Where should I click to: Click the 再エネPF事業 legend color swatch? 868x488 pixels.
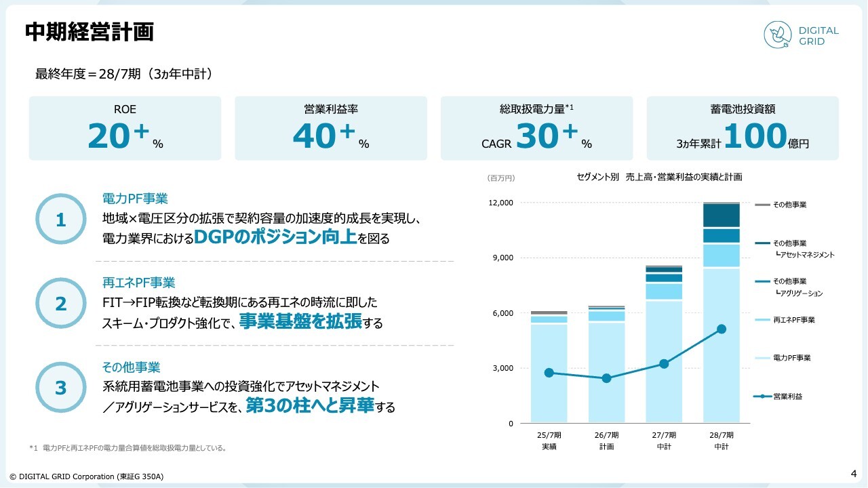pos(762,319)
